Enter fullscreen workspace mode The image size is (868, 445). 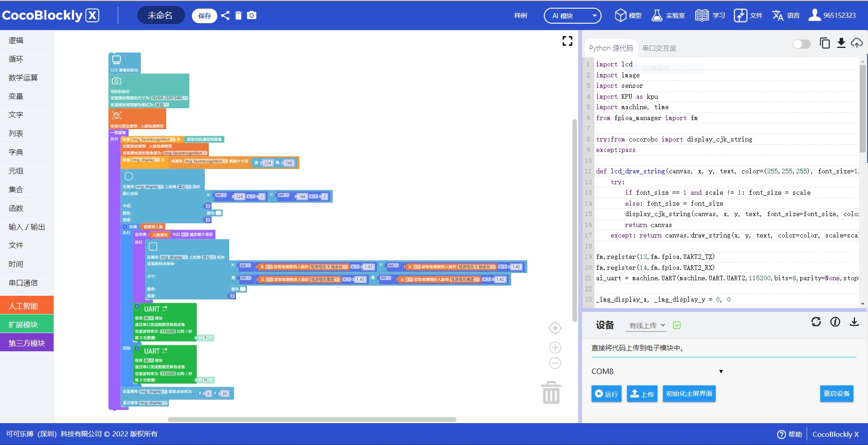(x=567, y=41)
